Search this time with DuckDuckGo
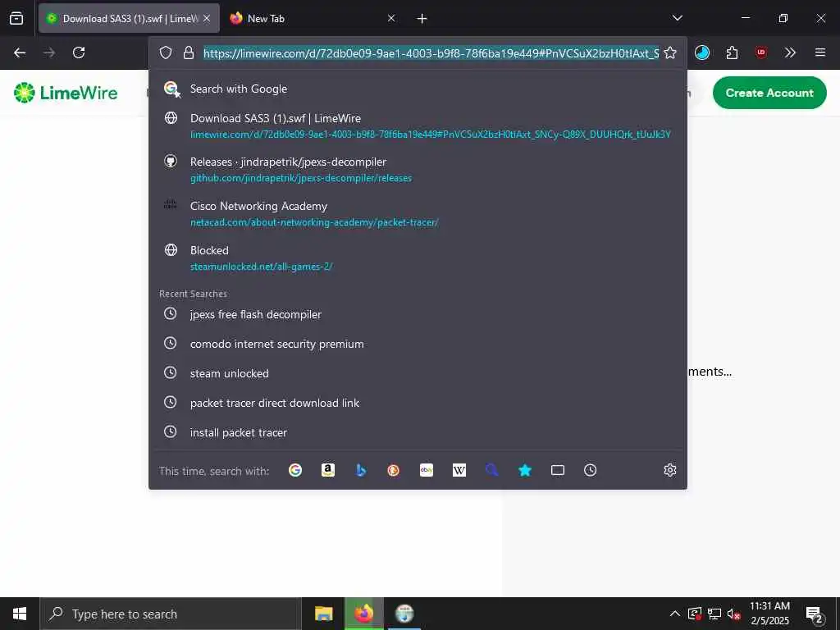The height and width of the screenshot is (630, 840). tap(393, 470)
